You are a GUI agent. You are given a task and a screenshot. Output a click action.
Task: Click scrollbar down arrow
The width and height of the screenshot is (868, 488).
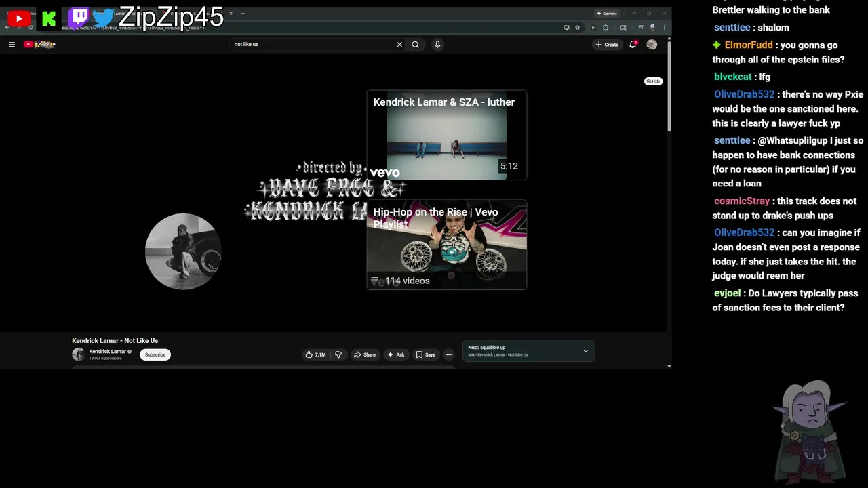[x=669, y=367]
